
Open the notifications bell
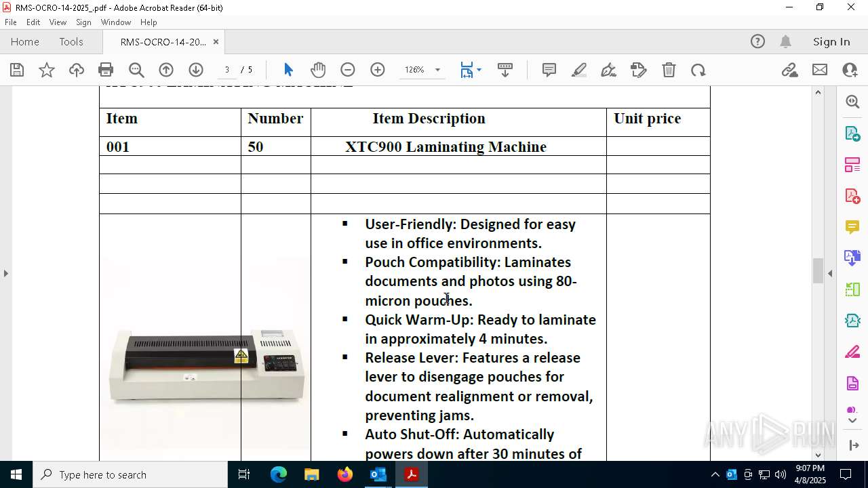[x=785, y=42]
